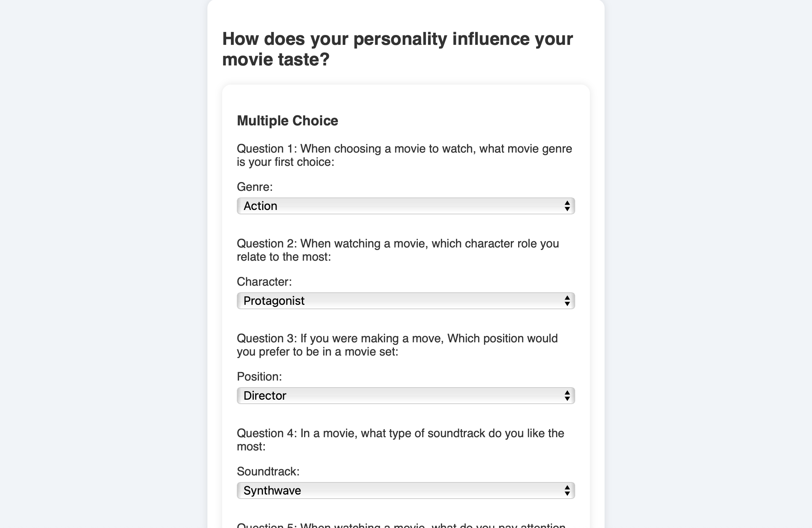Click the stepper arrows on the Position select
This screenshot has width=812, height=528.
[x=567, y=395]
